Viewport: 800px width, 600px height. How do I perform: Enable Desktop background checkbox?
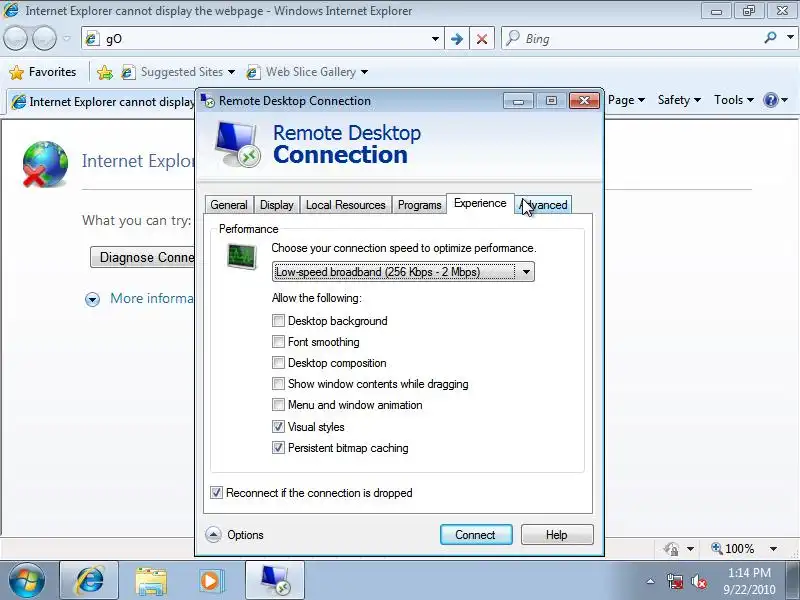278,321
